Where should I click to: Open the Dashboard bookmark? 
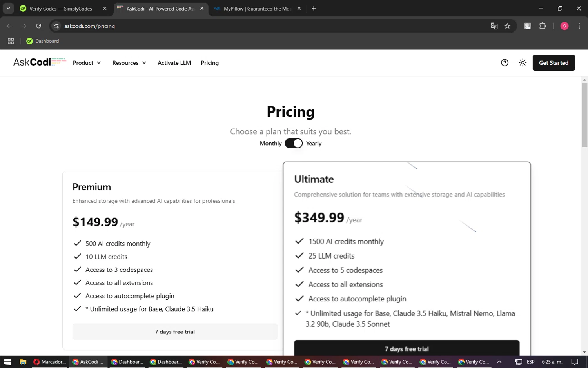[42, 41]
